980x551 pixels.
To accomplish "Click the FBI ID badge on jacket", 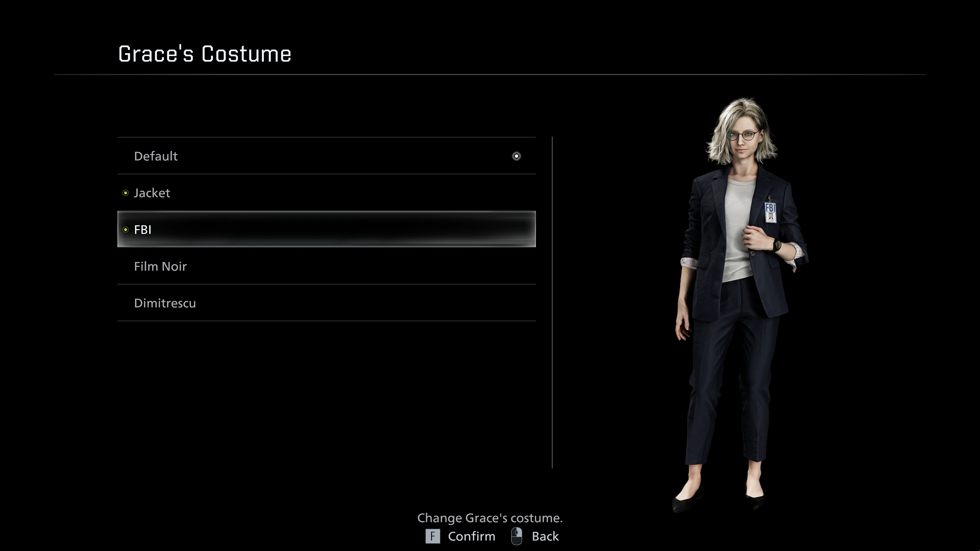I will click(770, 212).
